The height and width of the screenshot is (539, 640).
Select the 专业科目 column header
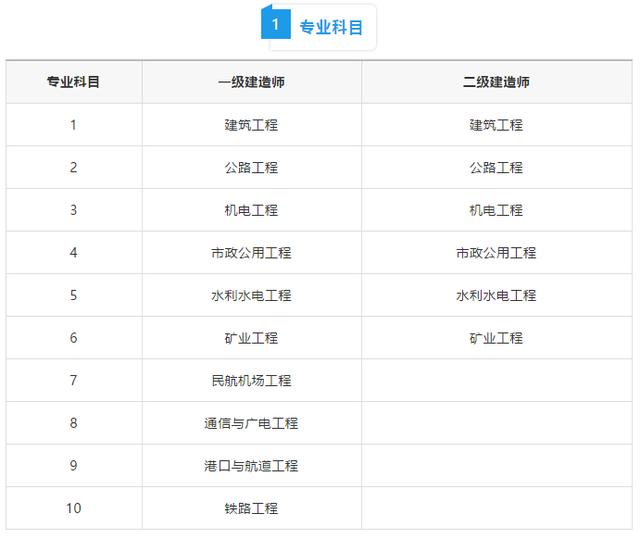click(x=73, y=82)
